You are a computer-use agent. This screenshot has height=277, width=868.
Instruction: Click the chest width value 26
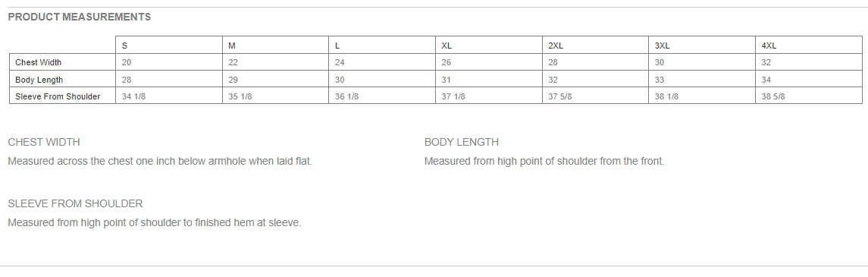coord(489,62)
